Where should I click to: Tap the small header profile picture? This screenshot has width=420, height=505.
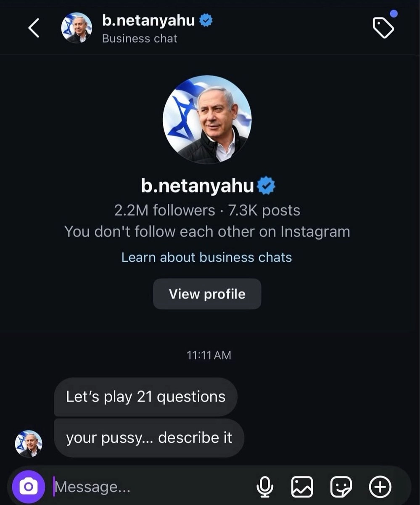pyautogui.click(x=77, y=28)
